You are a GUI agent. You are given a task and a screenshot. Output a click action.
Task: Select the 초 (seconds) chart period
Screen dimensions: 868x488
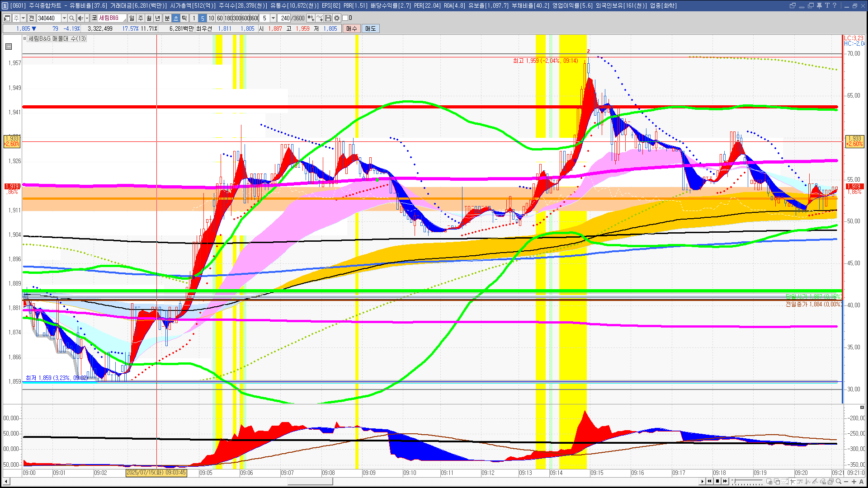pyautogui.click(x=176, y=18)
